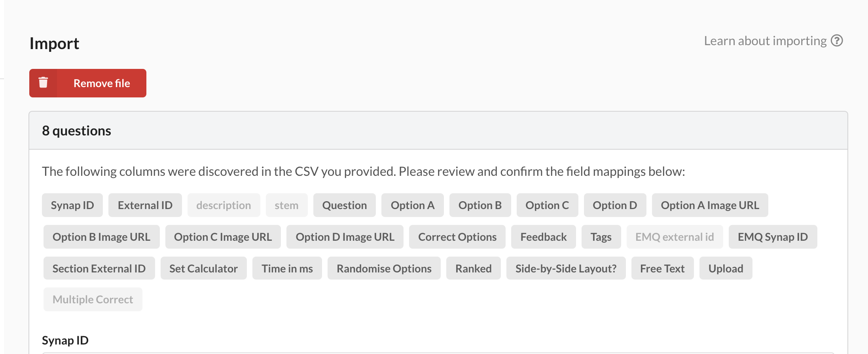Click the trash icon on Remove file
This screenshot has height=354, width=868.
(x=43, y=83)
